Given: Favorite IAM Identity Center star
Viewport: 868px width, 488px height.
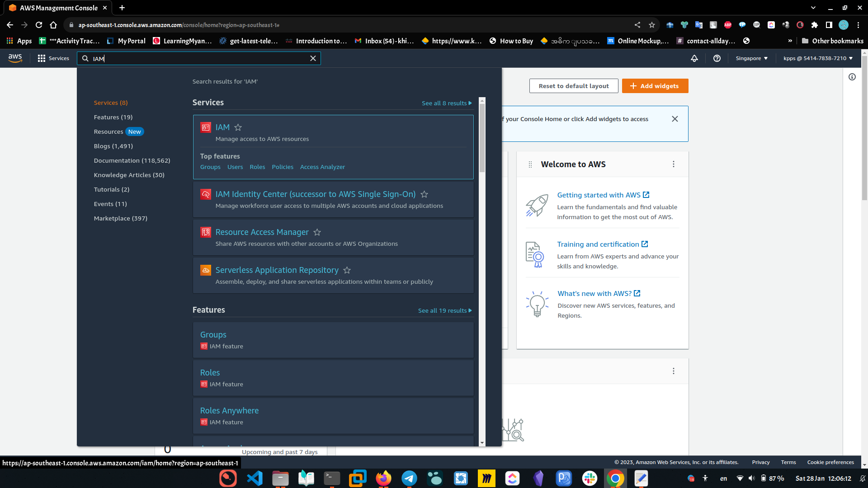Looking at the screenshot, I should [x=425, y=194].
